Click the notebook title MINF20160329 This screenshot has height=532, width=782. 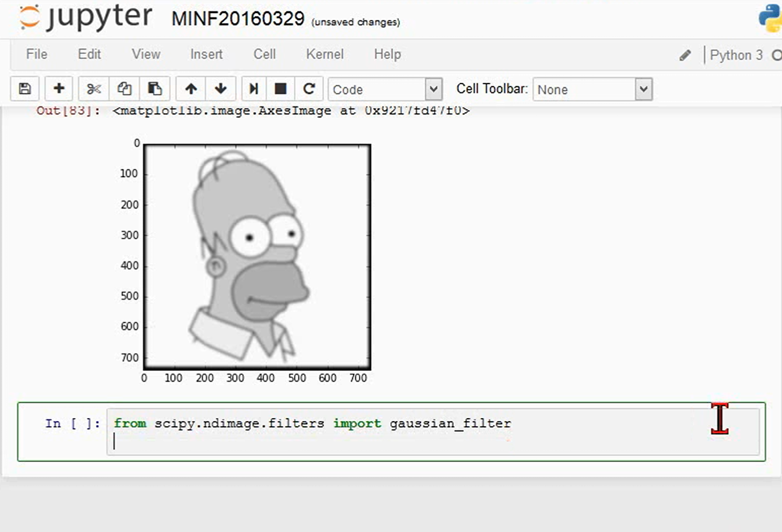(x=238, y=19)
